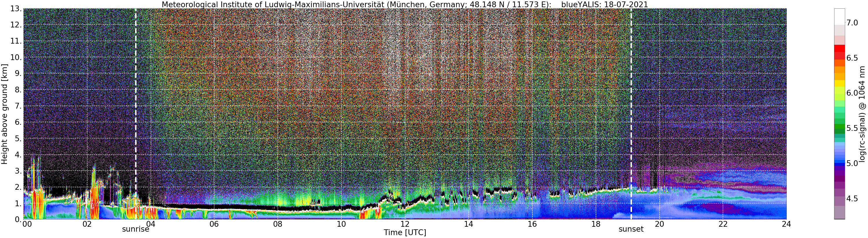Click the 'Time [UTC]' axis label
868x238 pixels.
tap(405, 233)
